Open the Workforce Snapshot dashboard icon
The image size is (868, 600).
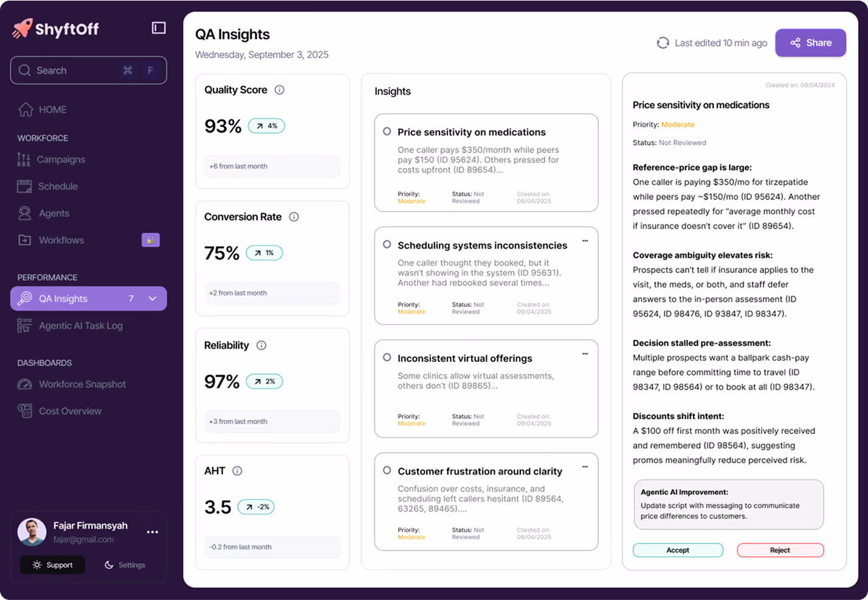coord(25,384)
